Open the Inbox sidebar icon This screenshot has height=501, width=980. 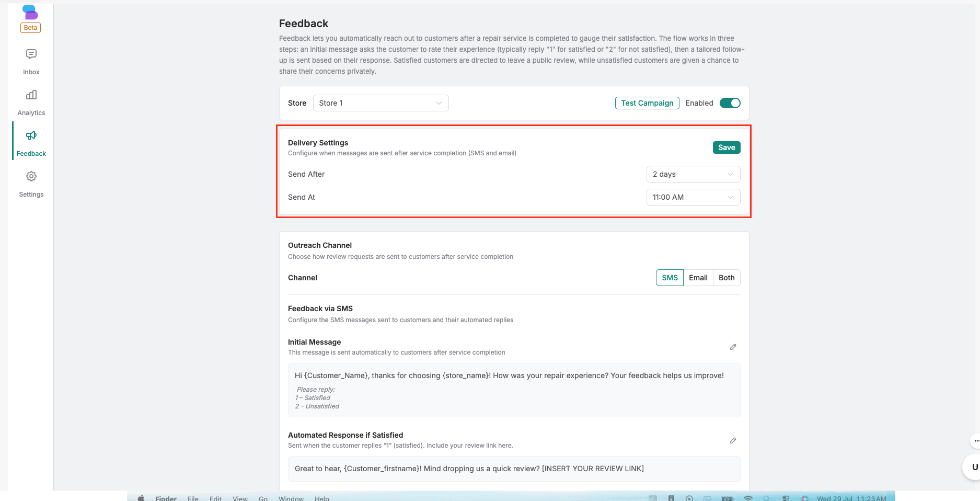(31, 54)
